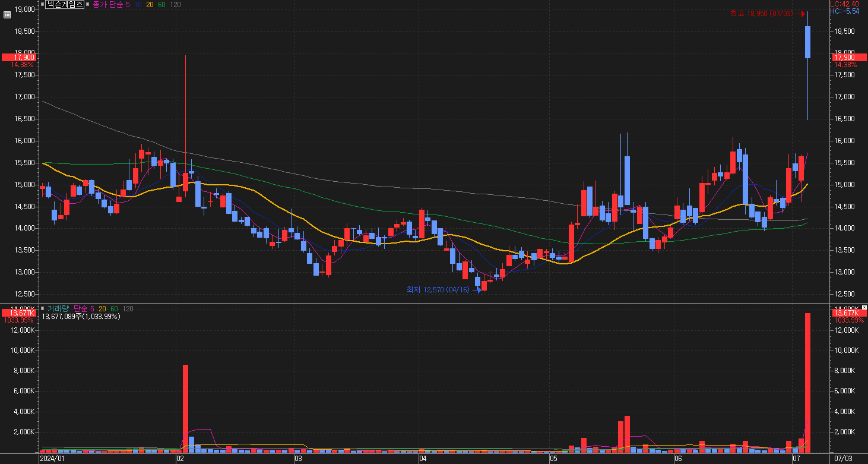Click the 1033.99% label on the left volume axis
The image size is (868, 464).
18,320
